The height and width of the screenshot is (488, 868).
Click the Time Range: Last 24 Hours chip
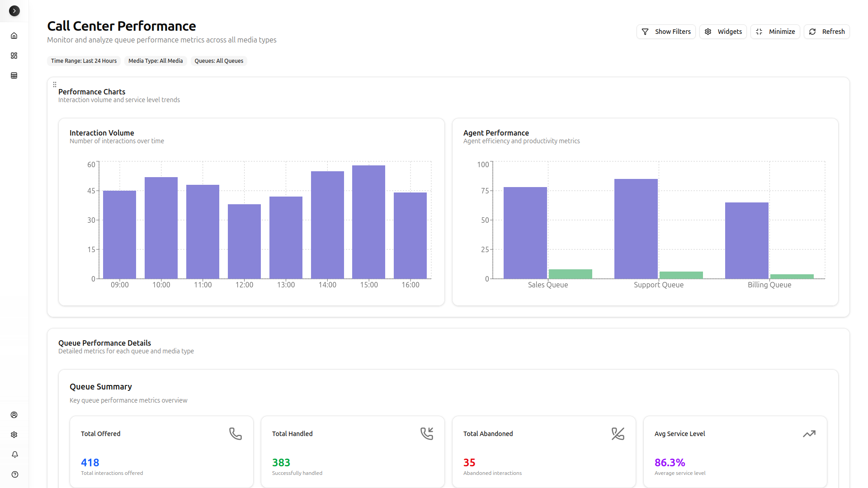tap(84, 61)
